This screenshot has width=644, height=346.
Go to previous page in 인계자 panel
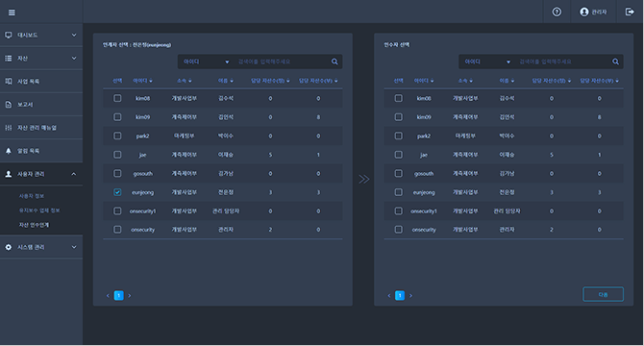coord(108,295)
